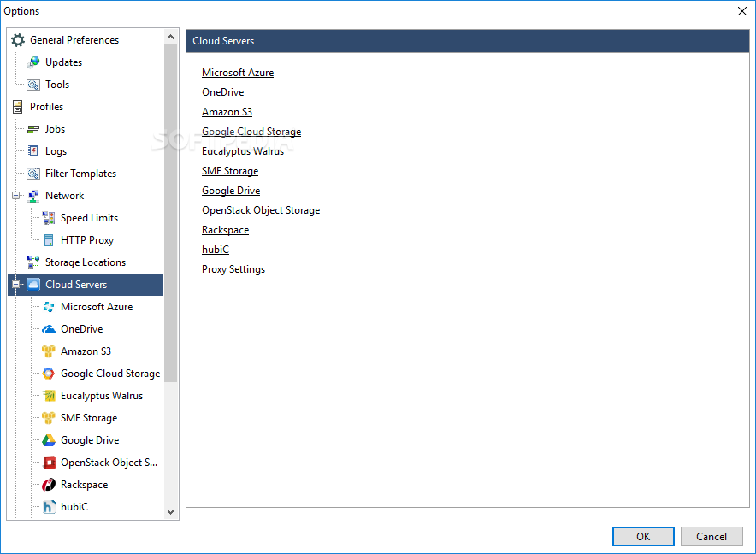Click the Logs icon
The width and height of the screenshot is (756, 554).
(x=33, y=151)
